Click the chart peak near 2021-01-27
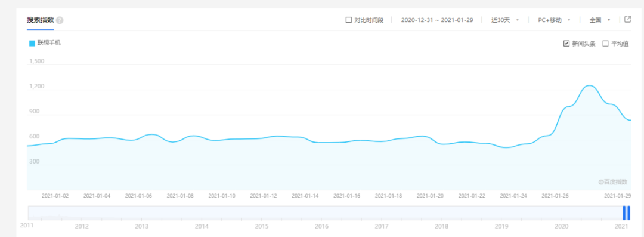Image resolution: width=644 pixels, height=237 pixels. tap(590, 85)
